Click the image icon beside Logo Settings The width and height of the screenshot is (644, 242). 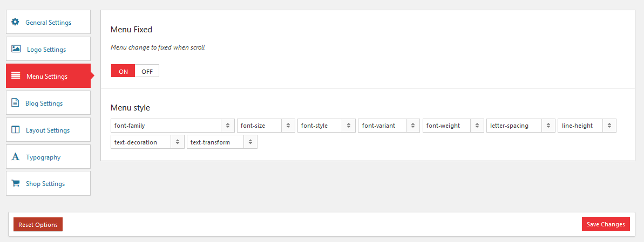point(16,49)
